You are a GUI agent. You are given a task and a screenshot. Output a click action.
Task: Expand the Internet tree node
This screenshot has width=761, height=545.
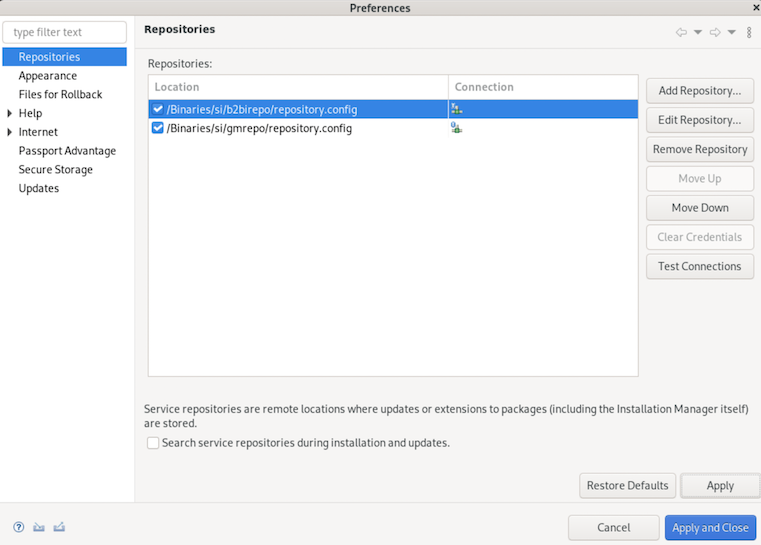tap(10, 132)
